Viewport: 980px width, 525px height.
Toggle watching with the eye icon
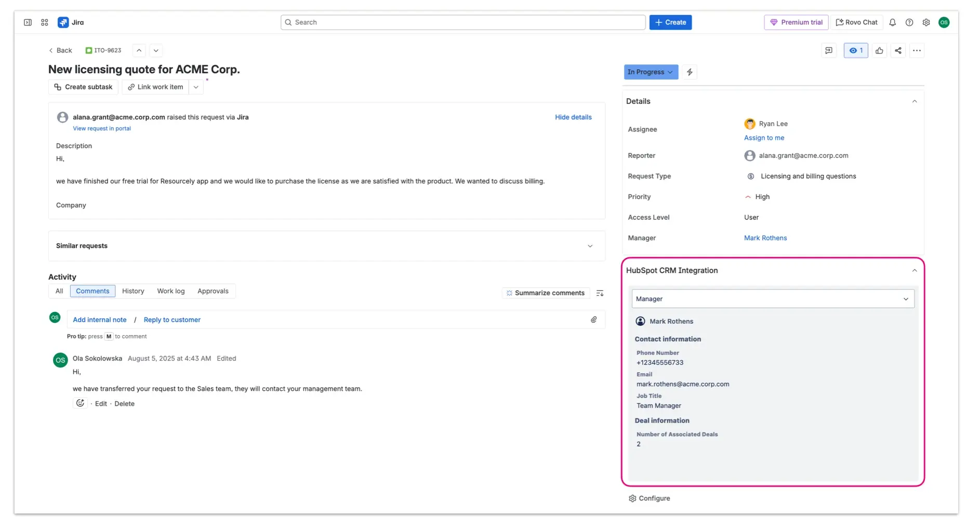(x=855, y=50)
